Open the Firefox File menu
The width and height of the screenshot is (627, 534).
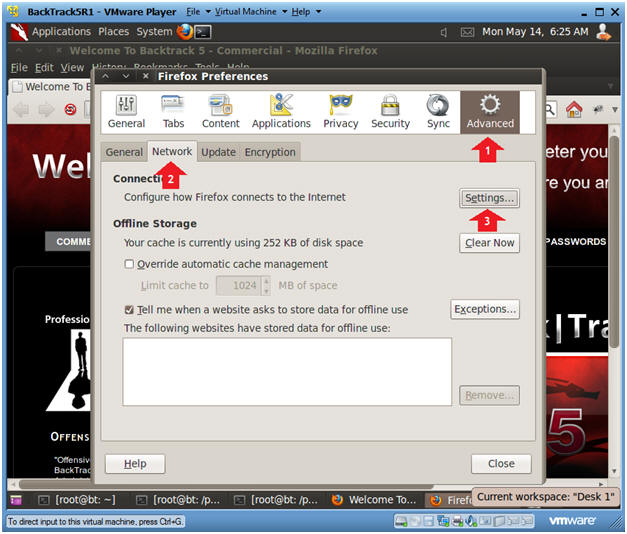(19, 68)
